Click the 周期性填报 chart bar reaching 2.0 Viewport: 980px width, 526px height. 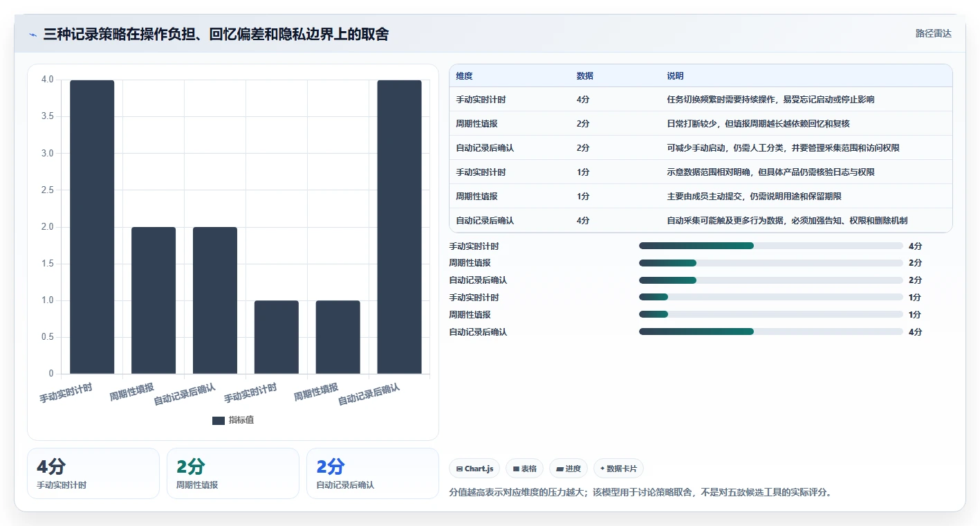(x=154, y=300)
